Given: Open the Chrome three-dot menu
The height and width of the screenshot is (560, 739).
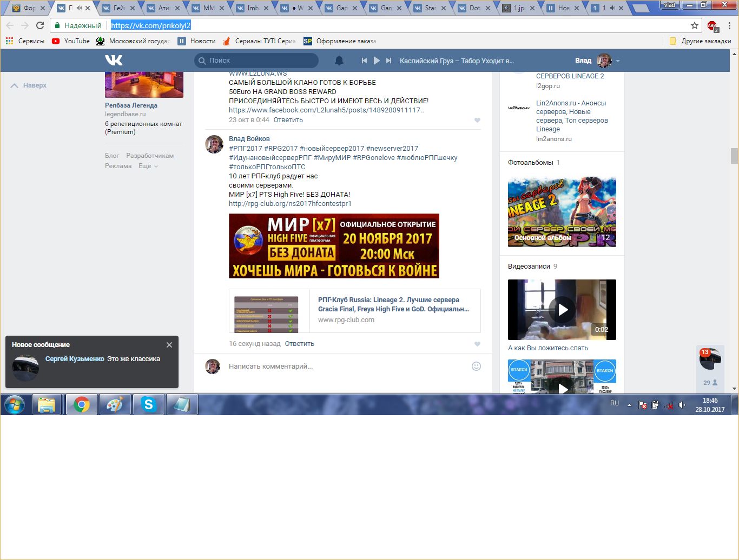Looking at the screenshot, I should coord(729,25).
